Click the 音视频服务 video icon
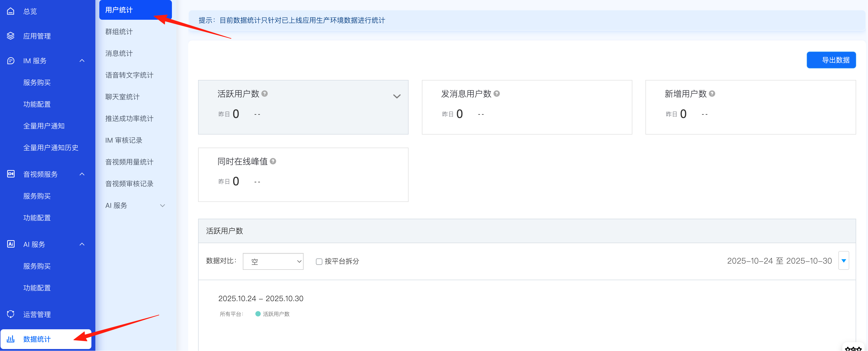 pos(11,174)
